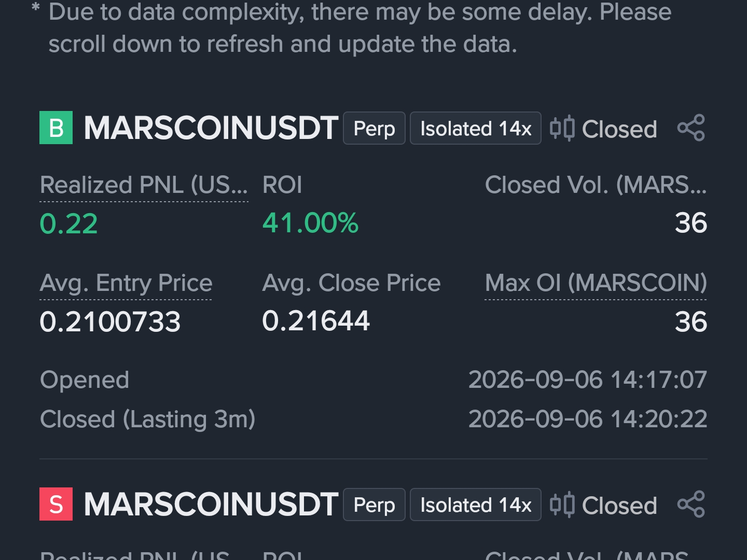Open first MARSCOINUSDT position title
747x560 pixels.
click(211, 128)
